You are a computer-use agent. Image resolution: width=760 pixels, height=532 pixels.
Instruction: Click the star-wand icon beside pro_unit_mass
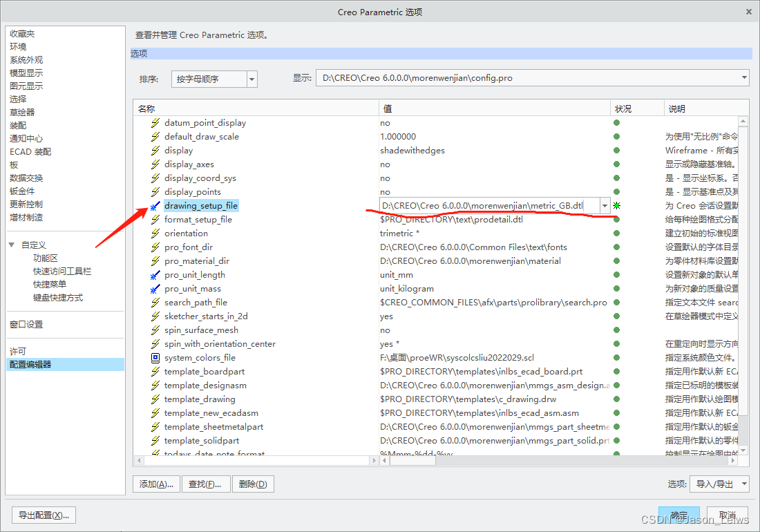coord(155,289)
